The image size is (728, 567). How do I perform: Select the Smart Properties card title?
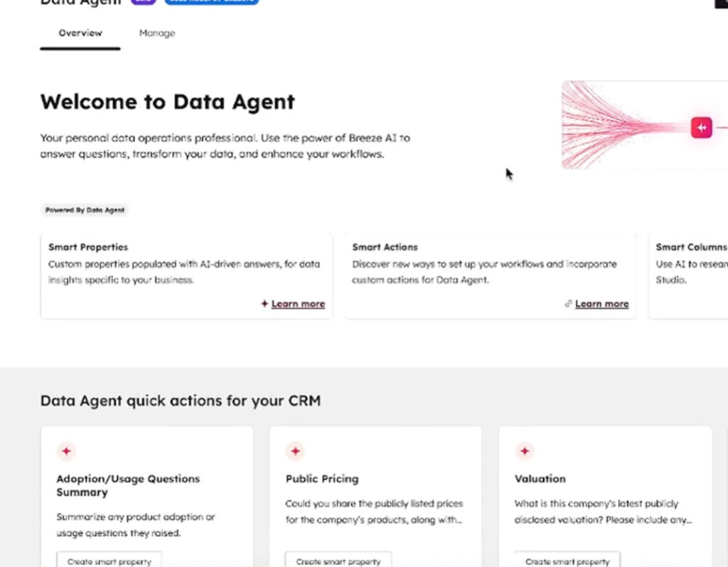coord(88,247)
